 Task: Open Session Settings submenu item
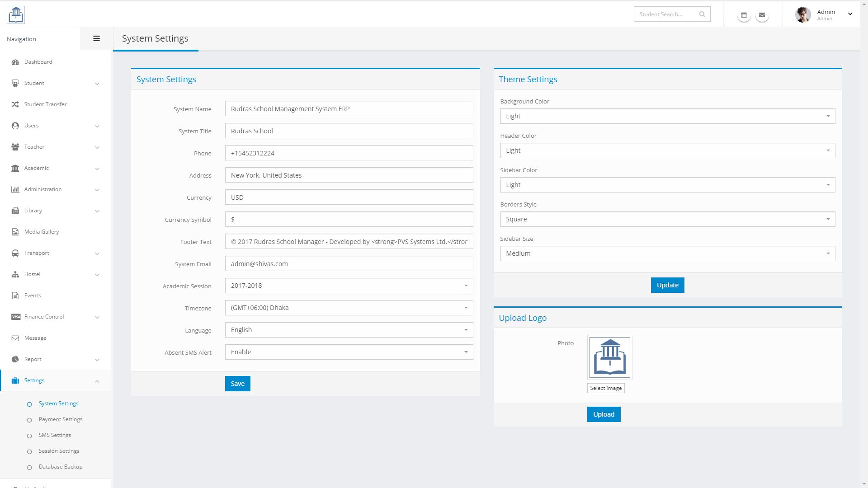click(x=59, y=451)
